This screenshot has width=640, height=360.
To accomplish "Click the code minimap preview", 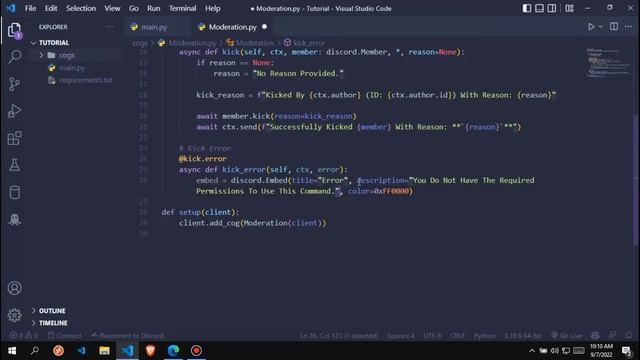I will click(x=609, y=62).
